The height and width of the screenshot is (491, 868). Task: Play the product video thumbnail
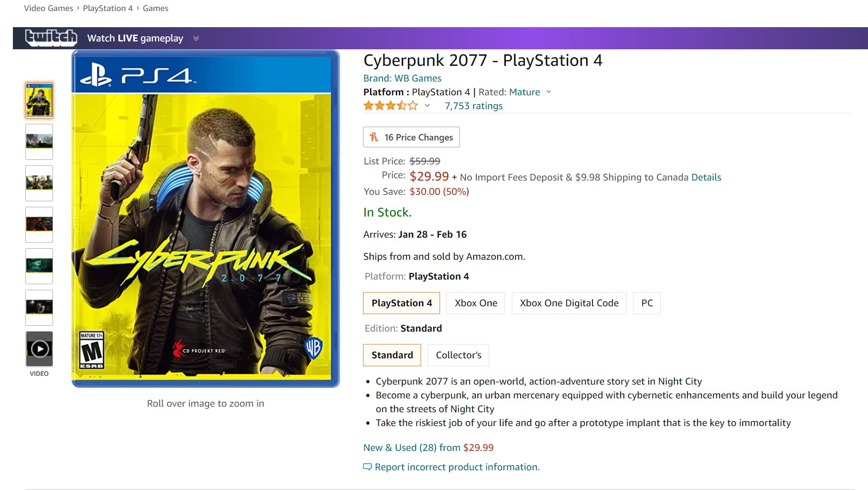click(39, 349)
